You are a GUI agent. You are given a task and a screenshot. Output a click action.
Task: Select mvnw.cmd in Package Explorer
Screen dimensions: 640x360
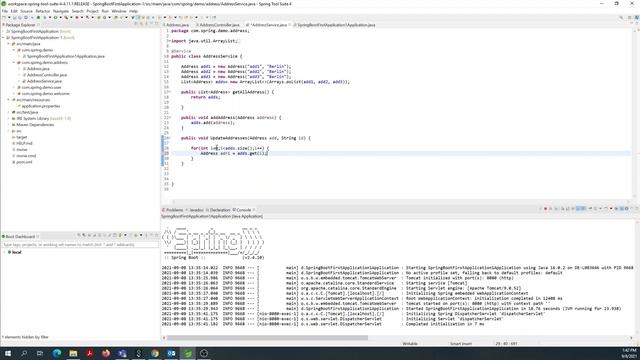pos(26,156)
